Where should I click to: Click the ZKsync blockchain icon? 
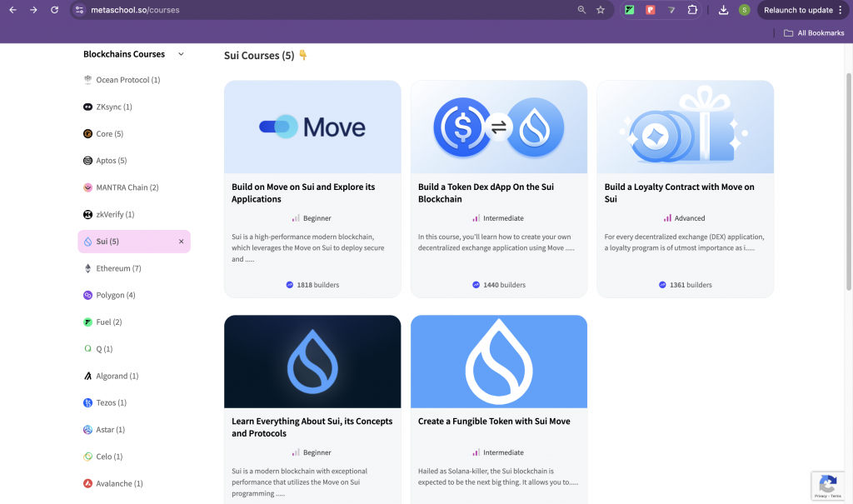click(x=87, y=107)
